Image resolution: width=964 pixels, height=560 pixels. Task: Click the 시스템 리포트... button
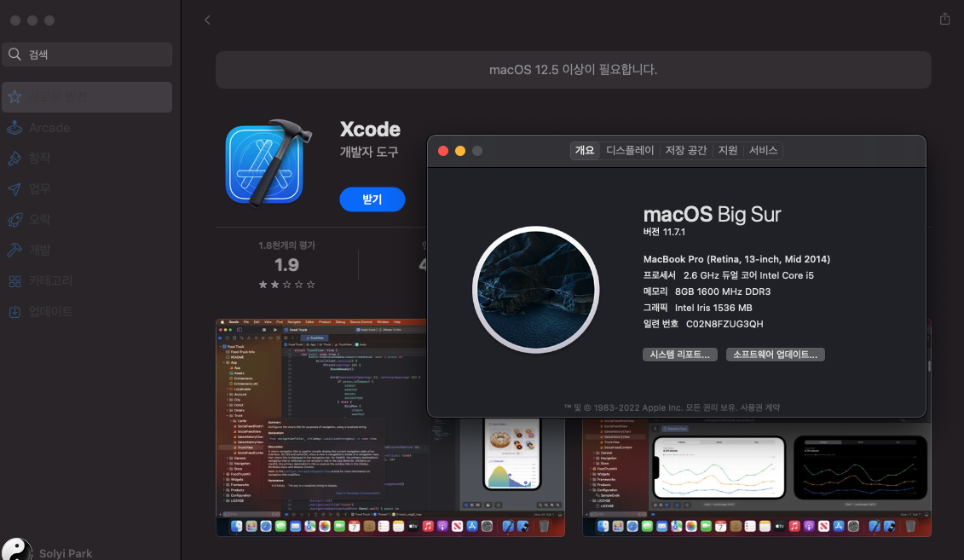[x=680, y=355]
